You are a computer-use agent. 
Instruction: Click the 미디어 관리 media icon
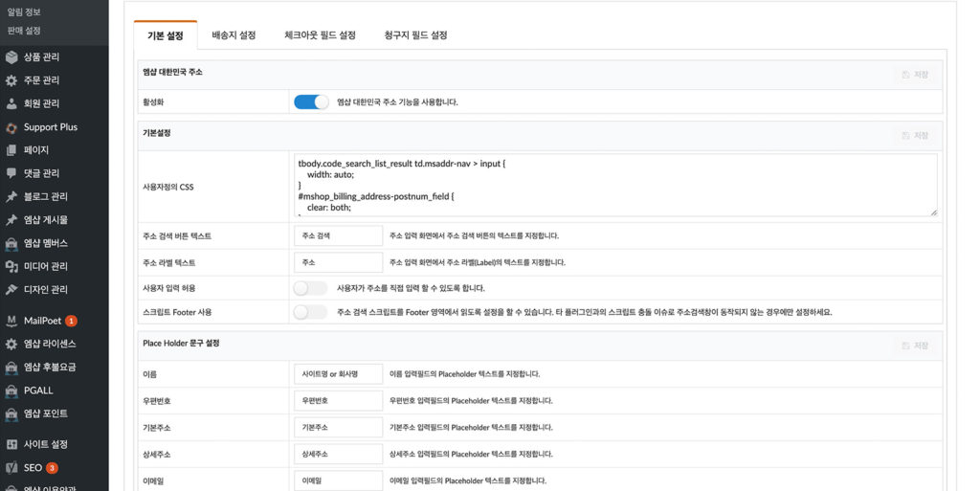point(11,266)
